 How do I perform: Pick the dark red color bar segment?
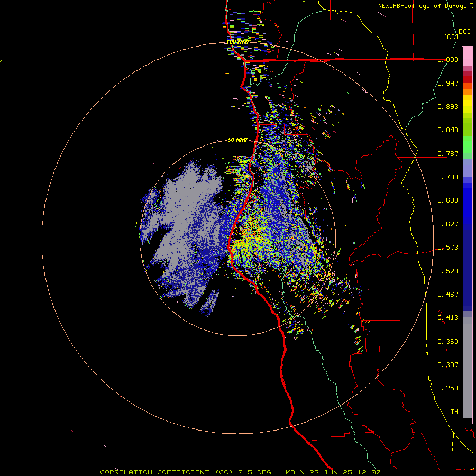[467, 79]
